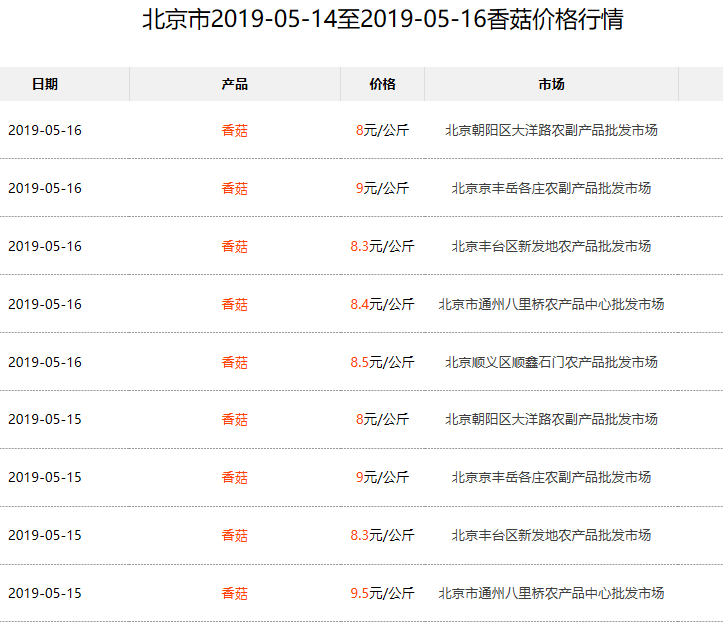Click 北京市通州八里桥农产品中心批发市场 in 2019-05-16 row
The image size is (723, 622).
click(551, 304)
